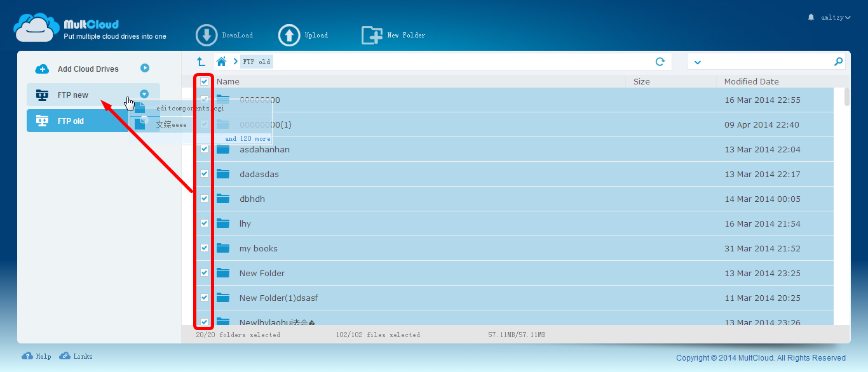The width and height of the screenshot is (868, 372).
Task: Click the home icon in breadcrumb
Action: [221, 62]
